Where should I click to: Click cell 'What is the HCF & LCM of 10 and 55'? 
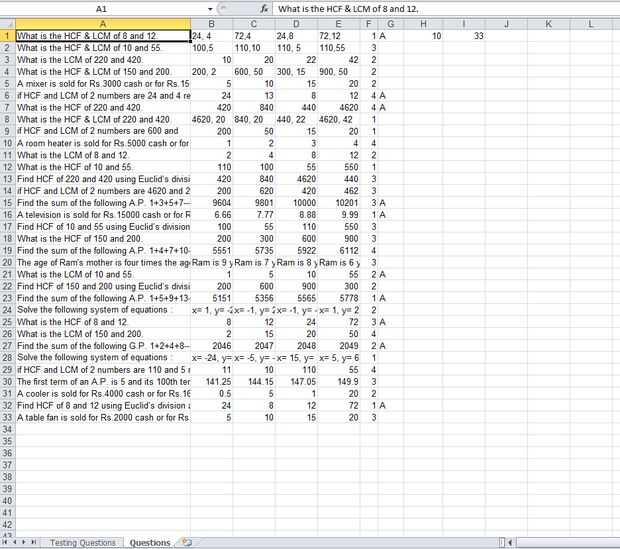pos(103,48)
